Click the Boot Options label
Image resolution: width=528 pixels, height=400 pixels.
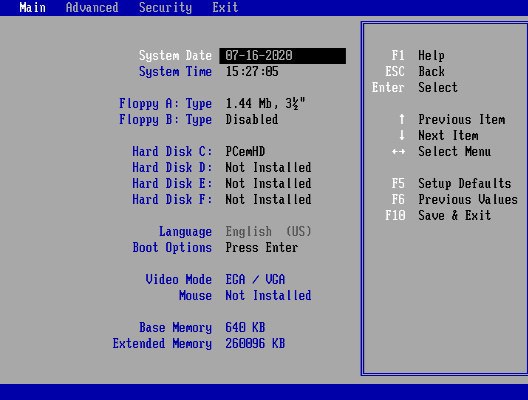tap(172, 247)
